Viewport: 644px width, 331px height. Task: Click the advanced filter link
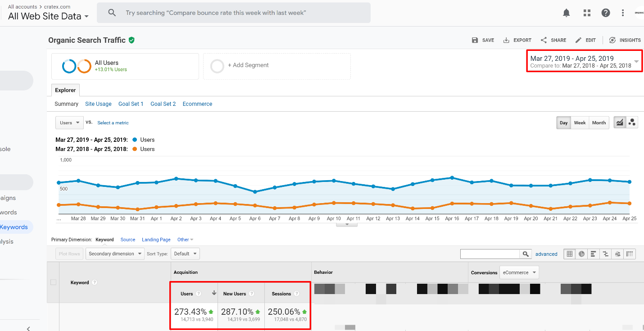[546, 254]
